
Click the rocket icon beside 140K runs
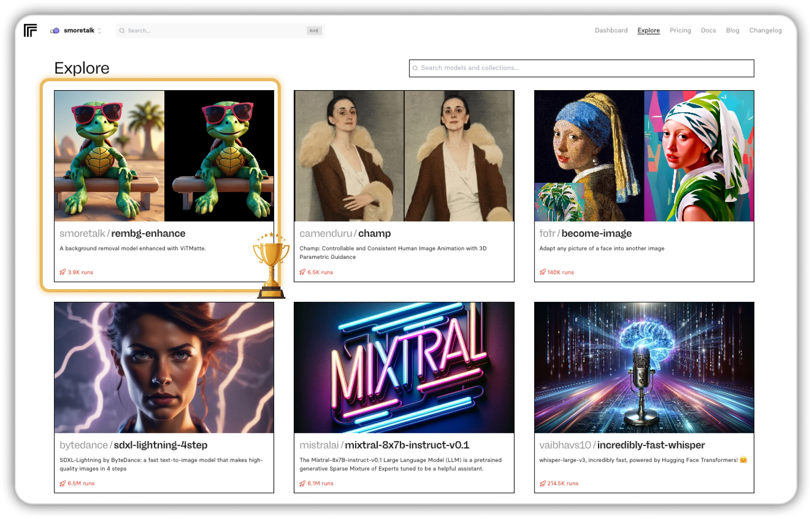[542, 272]
